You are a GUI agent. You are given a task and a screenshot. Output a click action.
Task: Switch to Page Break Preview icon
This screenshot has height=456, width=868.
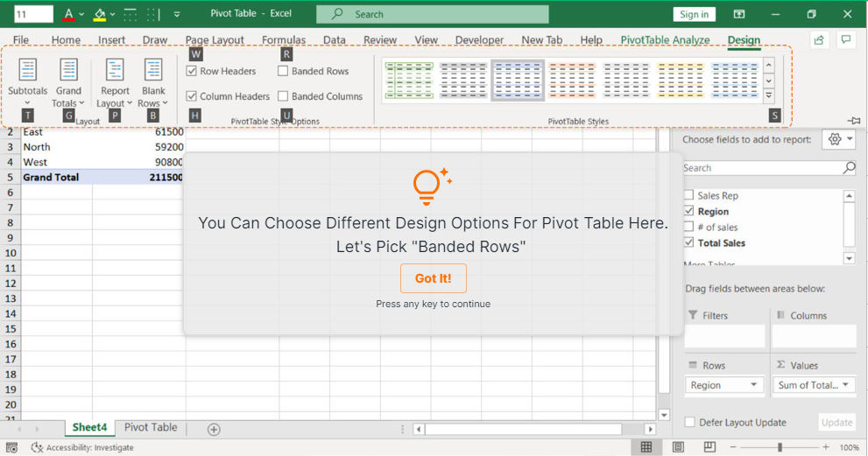[709, 447]
